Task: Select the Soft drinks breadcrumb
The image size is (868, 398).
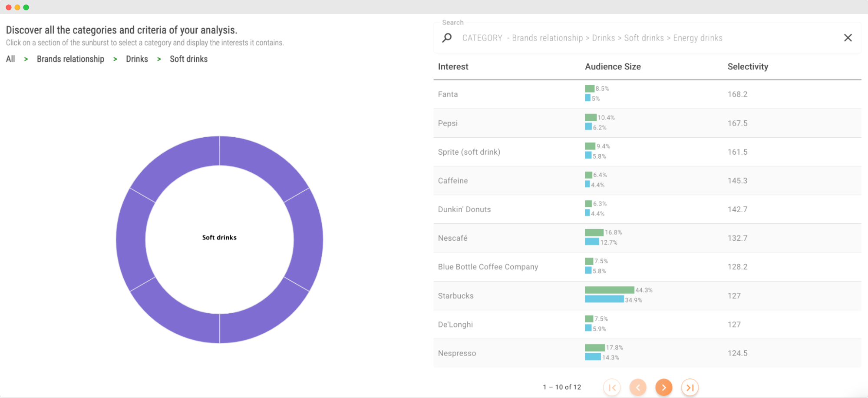Action: (188, 59)
